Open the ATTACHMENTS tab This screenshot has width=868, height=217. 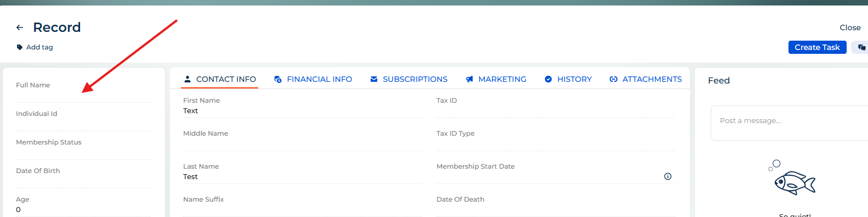(x=646, y=79)
